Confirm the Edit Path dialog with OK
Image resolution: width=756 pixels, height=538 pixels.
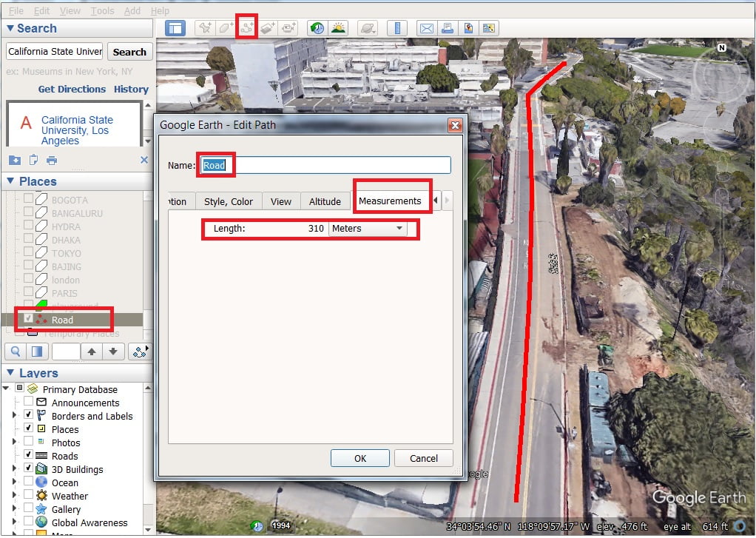(x=360, y=458)
